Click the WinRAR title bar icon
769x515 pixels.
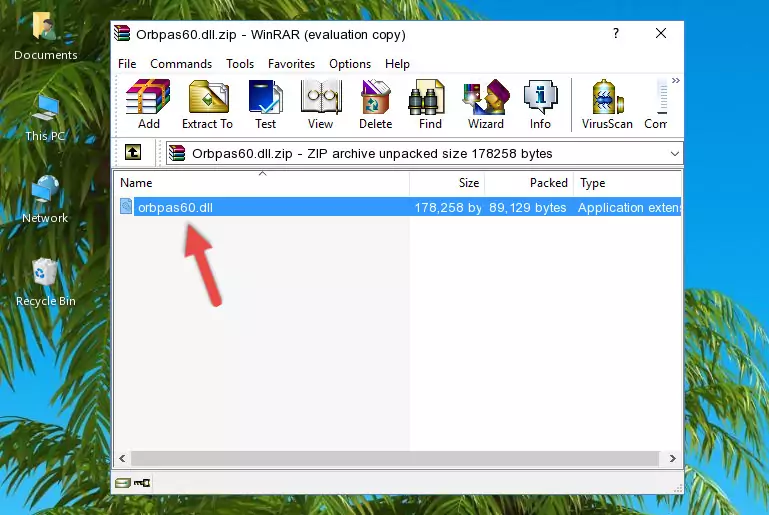pyautogui.click(x=122, y=34)
